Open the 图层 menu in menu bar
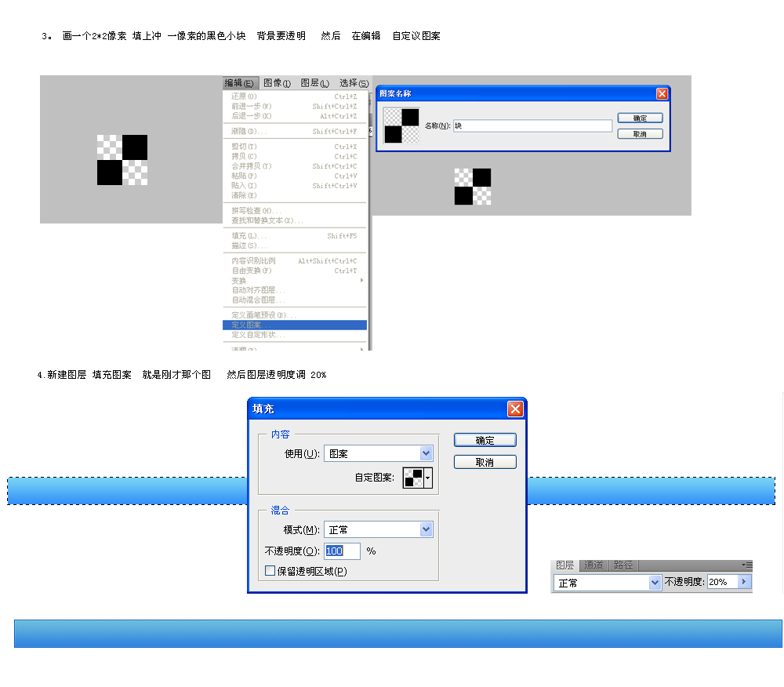Viewport: 784px width, 687px height. point(314,83)
